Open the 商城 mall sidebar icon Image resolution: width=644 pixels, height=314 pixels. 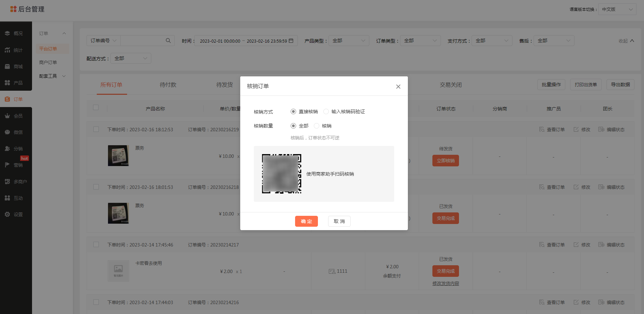[7, 66]
